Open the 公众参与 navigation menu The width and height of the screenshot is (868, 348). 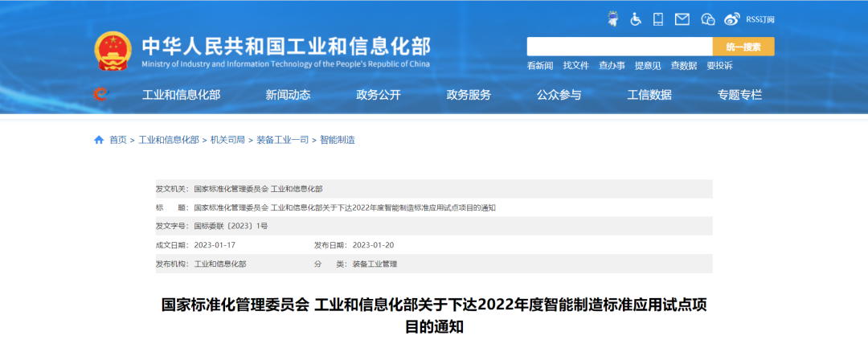pyautogui.click(x=559, y=95)
